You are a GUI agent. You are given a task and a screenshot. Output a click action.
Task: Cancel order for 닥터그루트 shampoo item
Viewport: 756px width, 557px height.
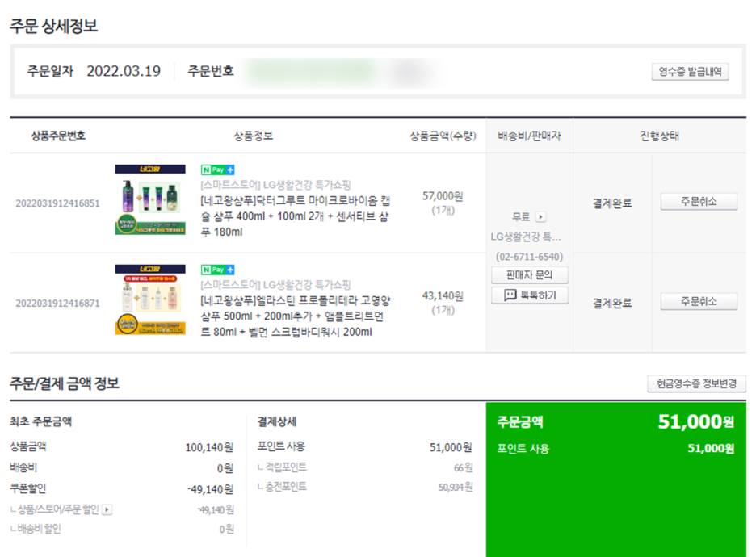(x=699, y=201)
